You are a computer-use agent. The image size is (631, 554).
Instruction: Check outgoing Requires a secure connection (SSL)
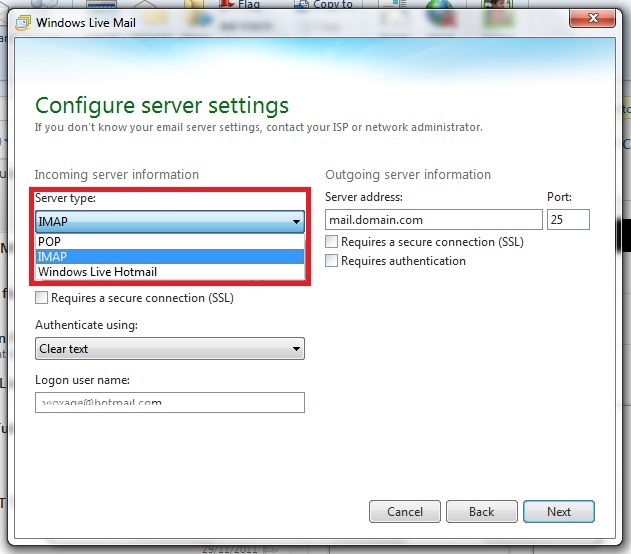(331, 242)
